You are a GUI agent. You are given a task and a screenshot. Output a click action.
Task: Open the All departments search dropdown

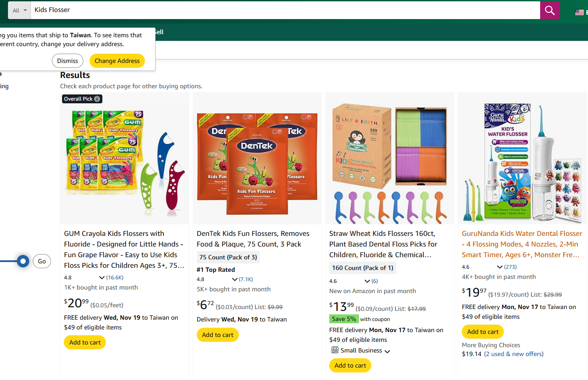[x=19, y=10]
